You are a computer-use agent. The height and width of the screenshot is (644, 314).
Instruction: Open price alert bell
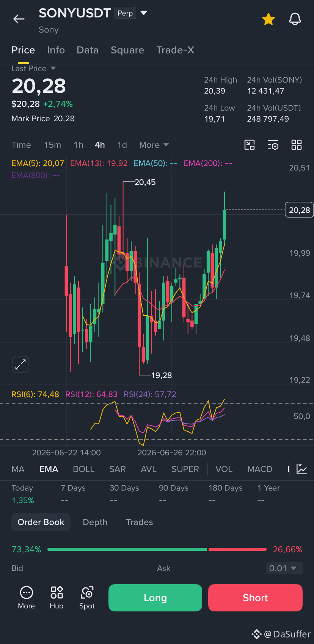295,19
